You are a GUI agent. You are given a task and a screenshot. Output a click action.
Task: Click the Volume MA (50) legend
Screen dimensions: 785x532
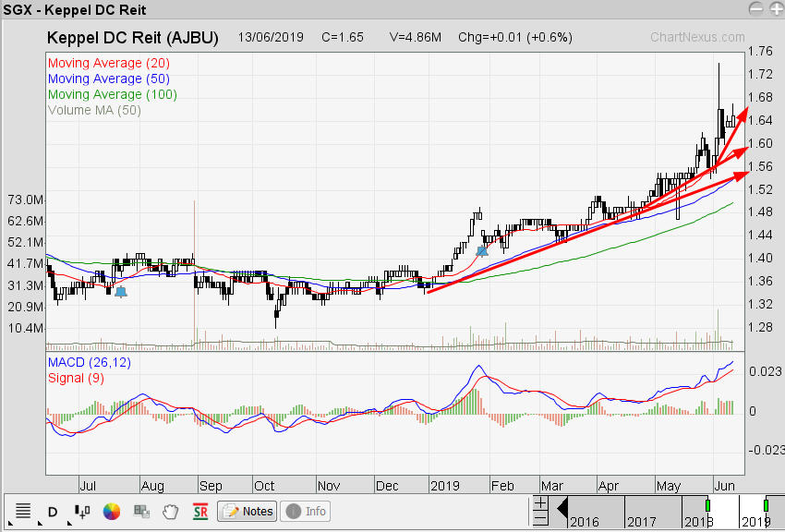click(94, 110)
